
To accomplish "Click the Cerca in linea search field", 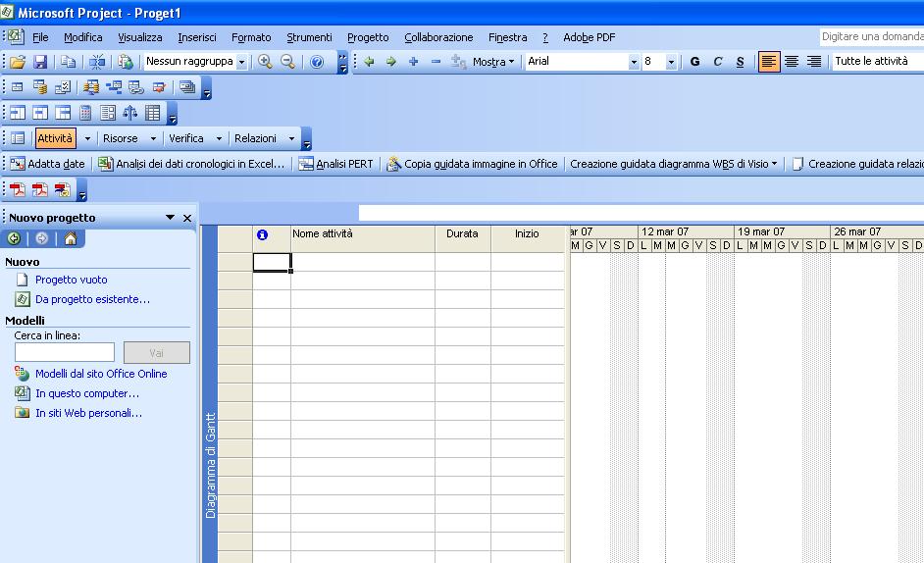I will (x=64, y=352).
